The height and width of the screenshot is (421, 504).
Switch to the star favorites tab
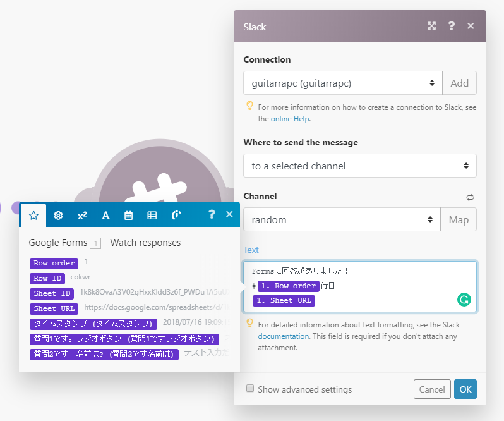pyautogui.click(x=33, y=215)
